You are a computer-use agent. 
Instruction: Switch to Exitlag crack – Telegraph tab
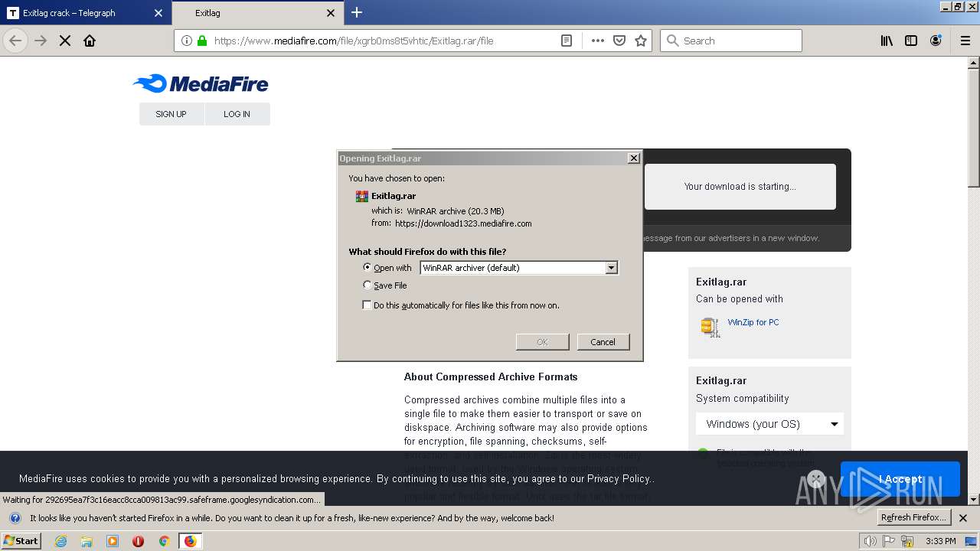86,13
